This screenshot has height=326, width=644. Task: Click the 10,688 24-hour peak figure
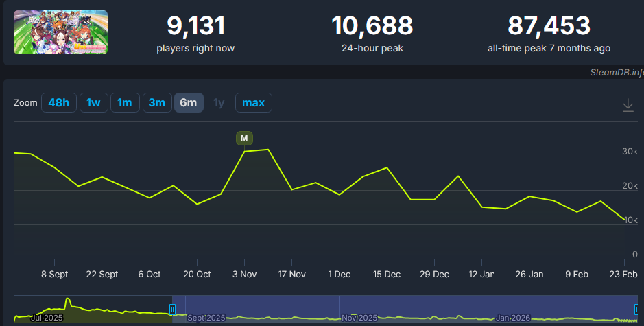click(x=372, y=25)
